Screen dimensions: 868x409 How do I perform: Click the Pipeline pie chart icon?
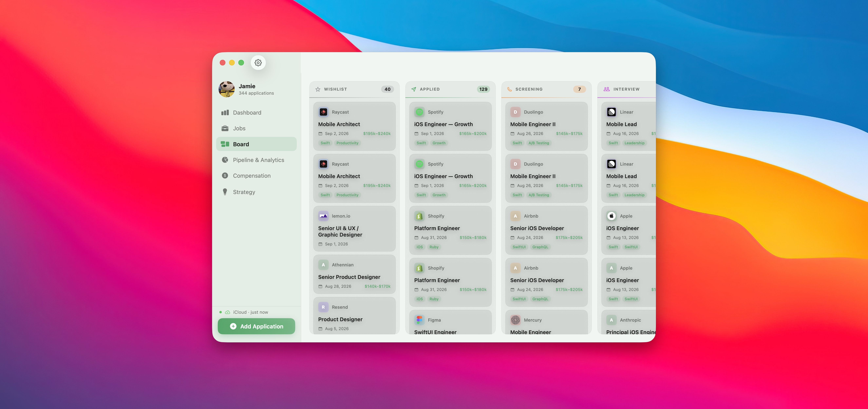coord(225,160)
